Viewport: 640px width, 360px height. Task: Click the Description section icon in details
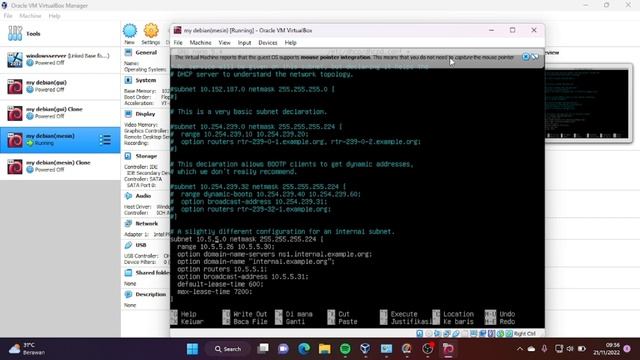pyautogui.click(x=128, y=294)
